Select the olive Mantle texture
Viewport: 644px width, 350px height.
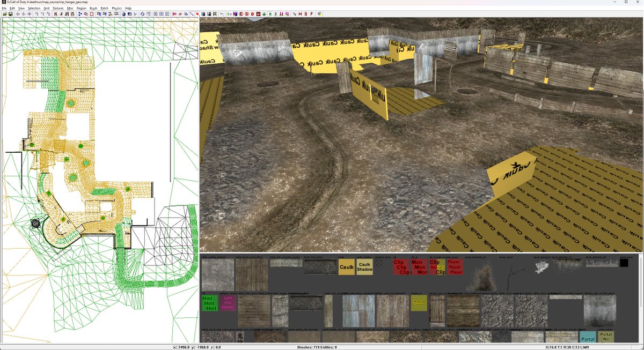419,303
